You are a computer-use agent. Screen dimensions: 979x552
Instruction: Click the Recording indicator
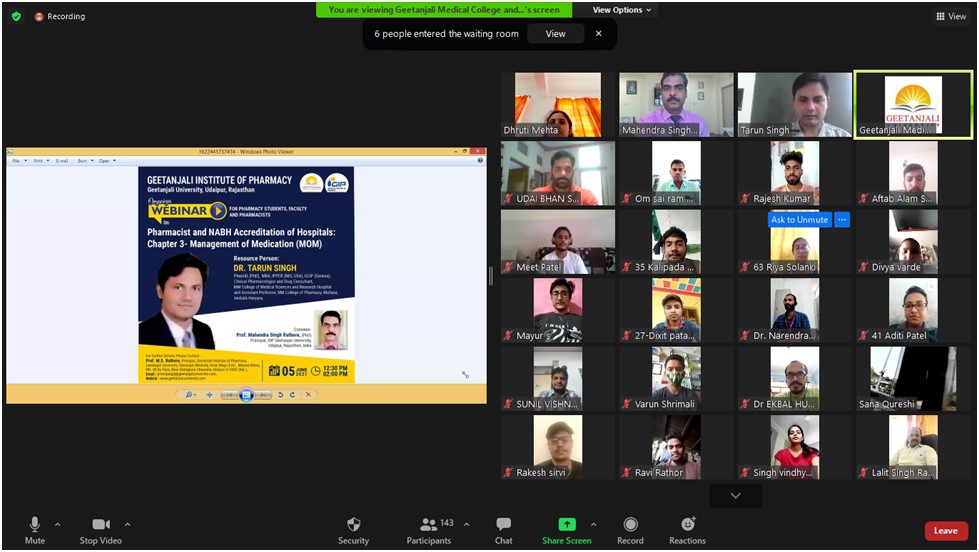60,16
